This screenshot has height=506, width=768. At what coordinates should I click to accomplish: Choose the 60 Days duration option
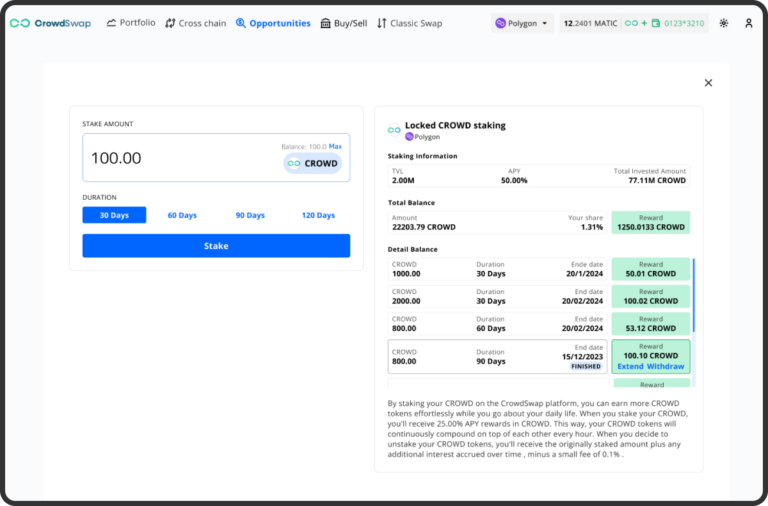coord(182,215)
